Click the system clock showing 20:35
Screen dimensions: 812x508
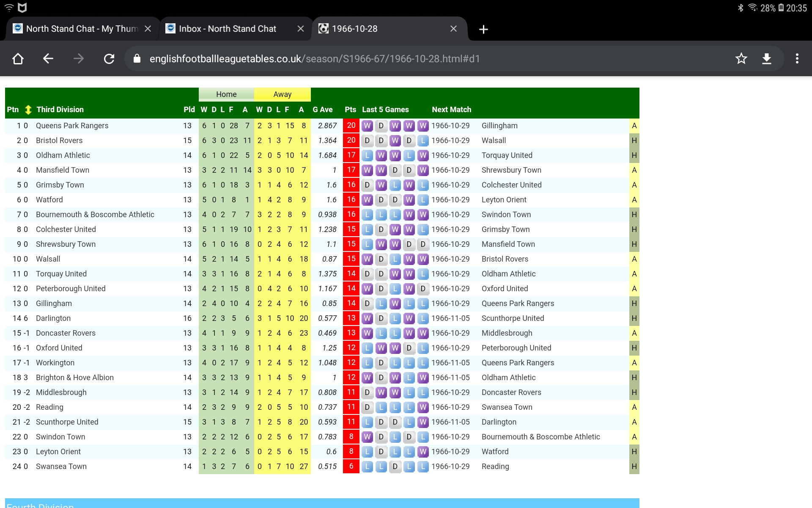coord(796,8)
